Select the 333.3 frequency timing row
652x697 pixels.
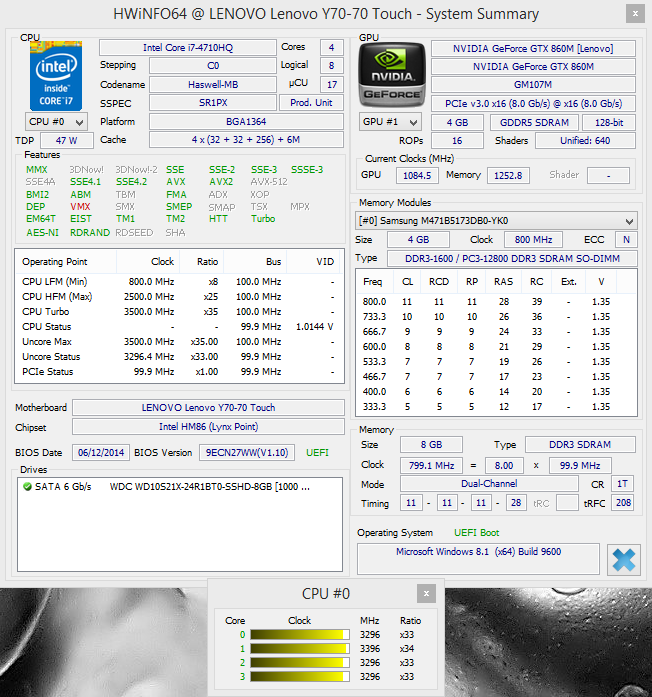(x=496, y=407)
